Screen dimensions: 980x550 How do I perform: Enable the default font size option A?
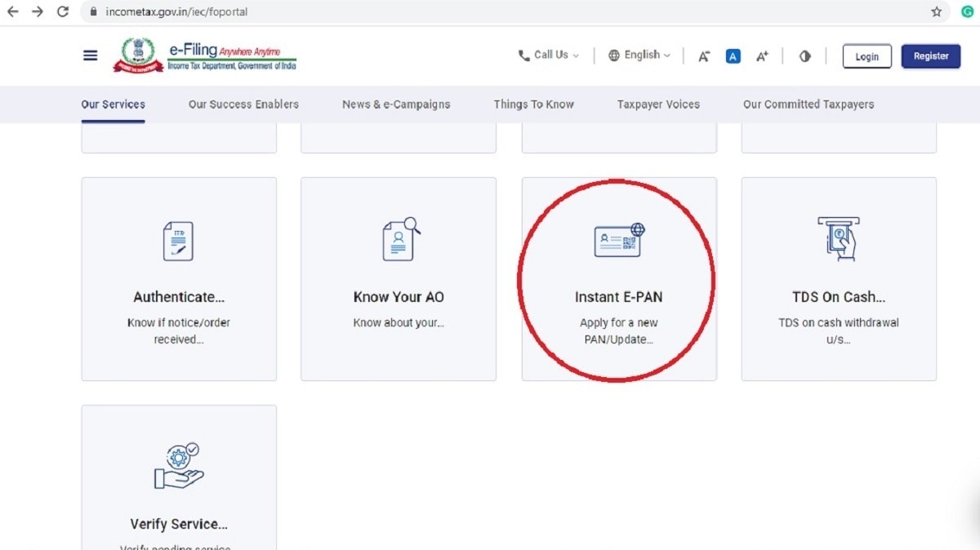(x=733, y=55)
